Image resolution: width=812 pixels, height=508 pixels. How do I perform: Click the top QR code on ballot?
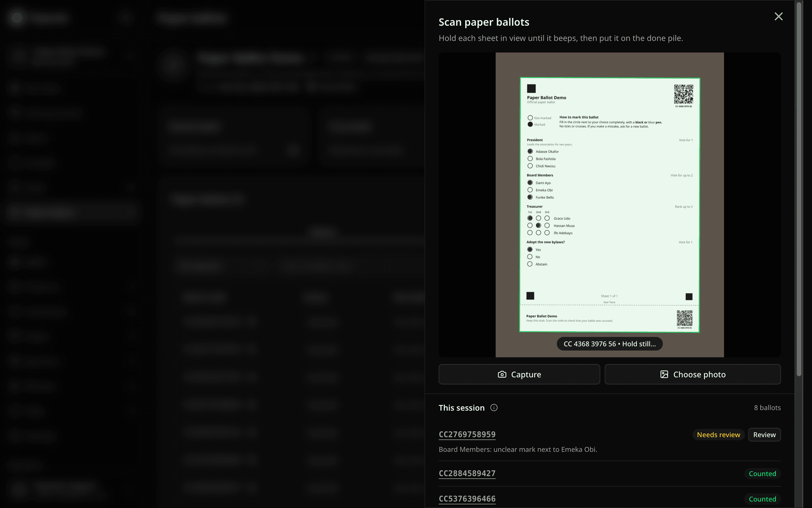click(683, 95)
